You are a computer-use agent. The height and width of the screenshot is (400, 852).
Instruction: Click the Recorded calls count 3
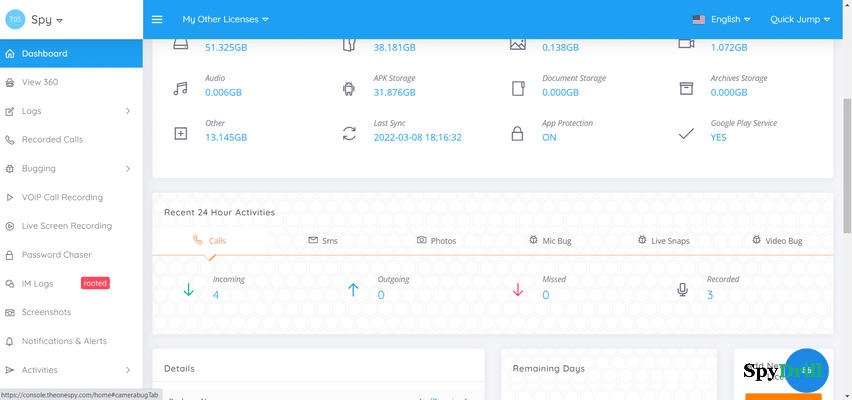[x=710, y=295]
